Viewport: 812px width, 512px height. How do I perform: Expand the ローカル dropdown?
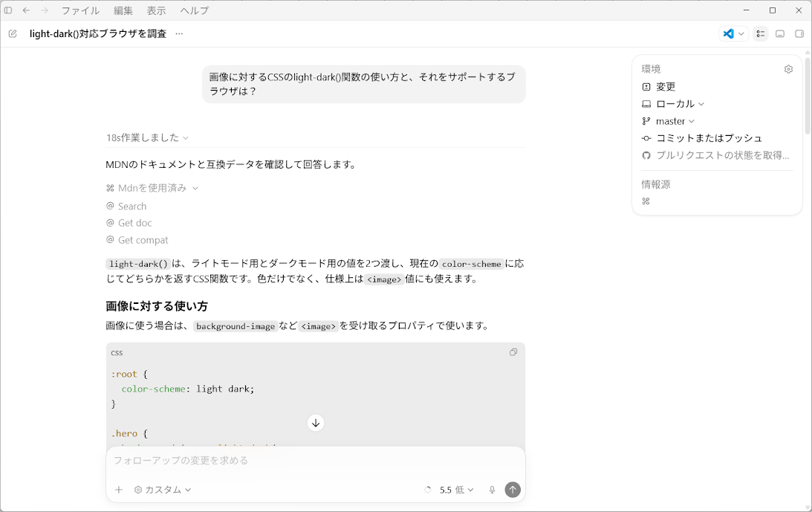click(673, 103)
